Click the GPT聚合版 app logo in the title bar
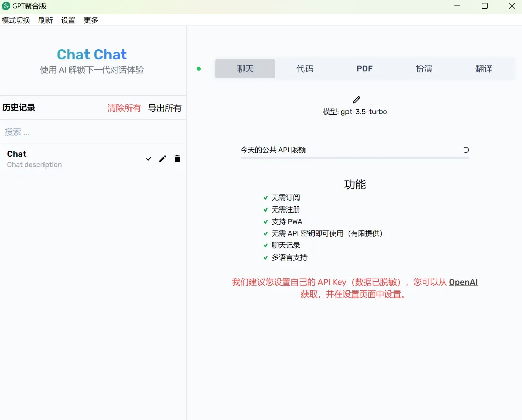 tap(6, 6)
